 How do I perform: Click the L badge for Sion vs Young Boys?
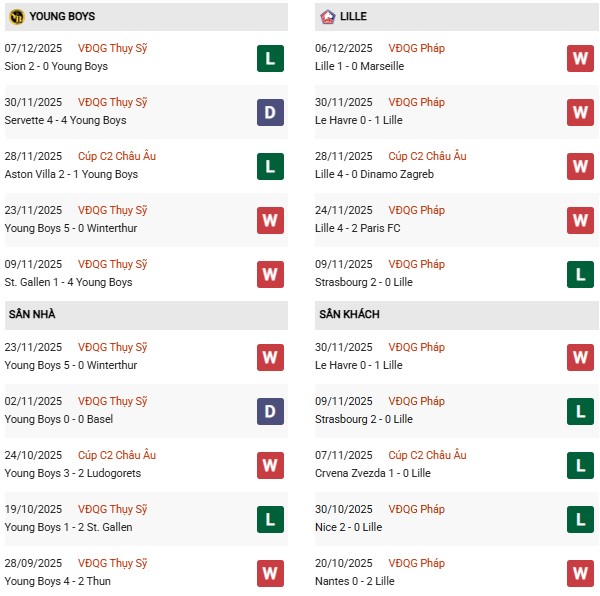coord(269,58)
